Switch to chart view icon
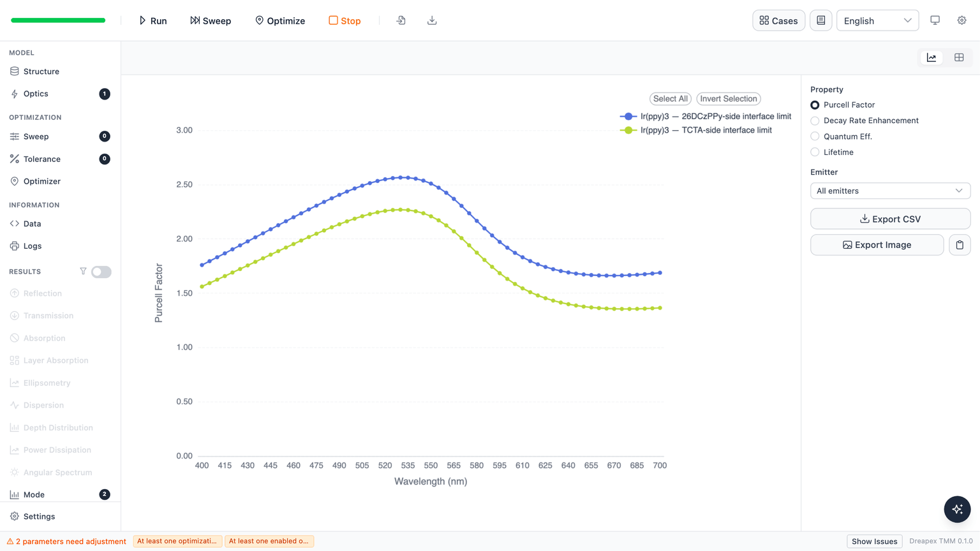 (932, 57)
